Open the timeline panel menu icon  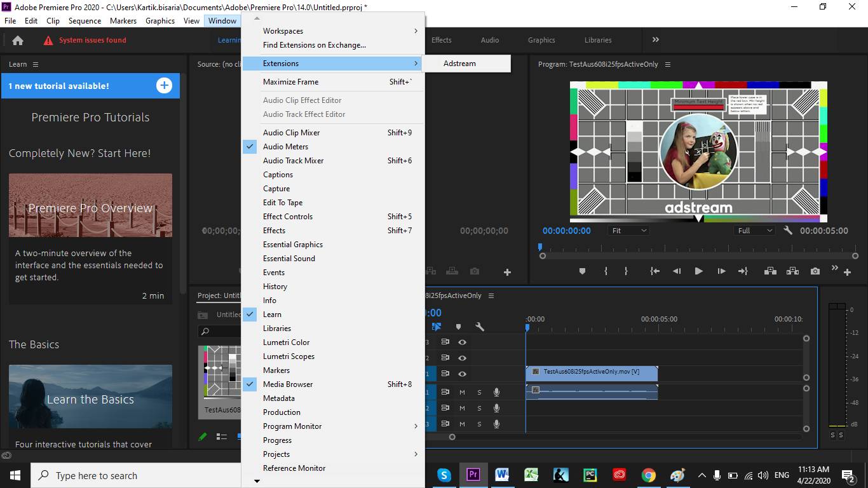coord(491,295)
